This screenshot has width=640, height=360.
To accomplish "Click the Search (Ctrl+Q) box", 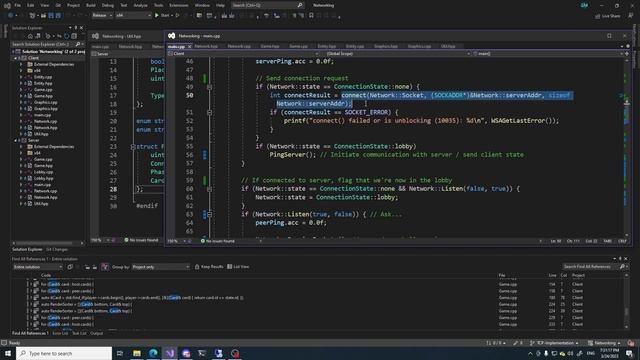I will click(x=267, y=5).
